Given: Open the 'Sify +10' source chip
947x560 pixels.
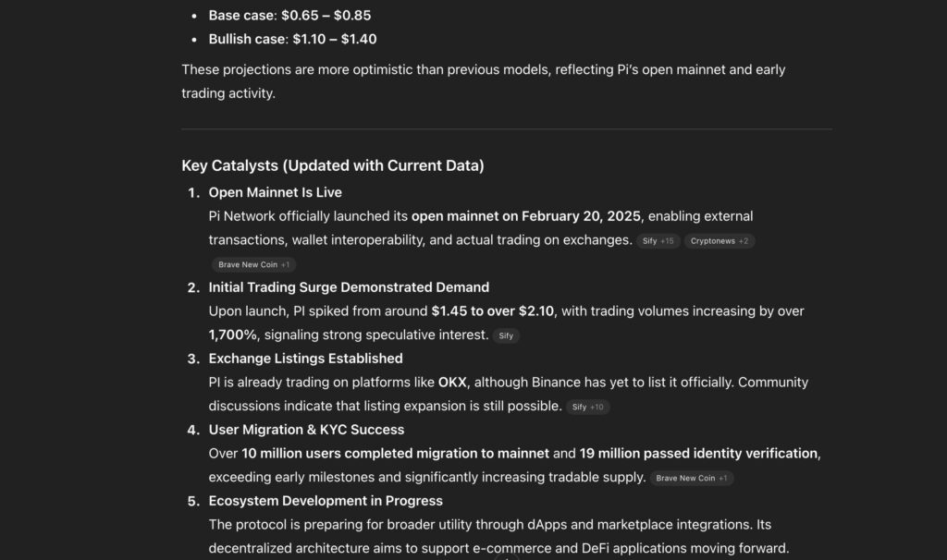Looking at the screenshot, I should pyautogui.click(x=587, y=408).
